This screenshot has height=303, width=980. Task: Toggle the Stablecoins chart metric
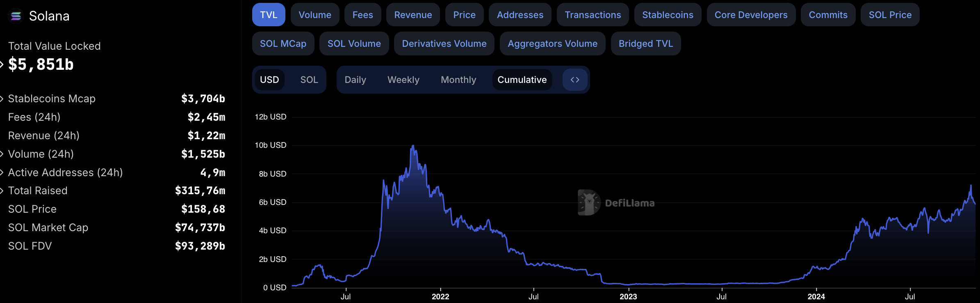668,15
